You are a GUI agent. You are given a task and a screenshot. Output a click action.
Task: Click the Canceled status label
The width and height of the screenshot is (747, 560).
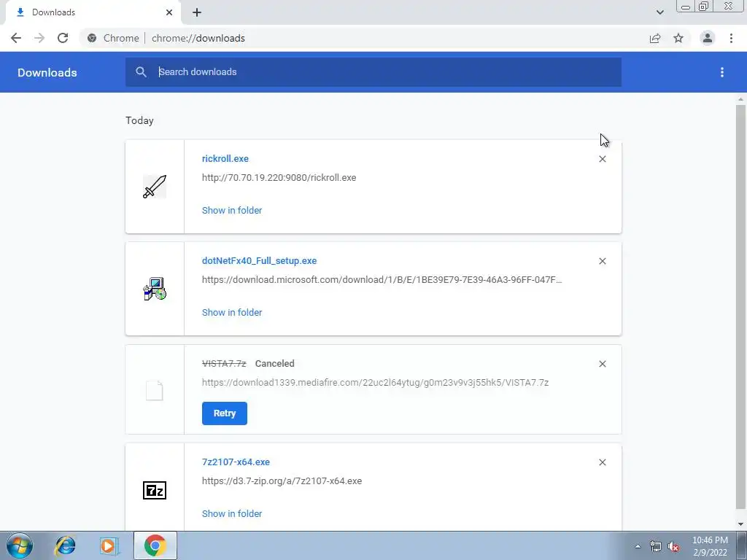coord(274,363)
